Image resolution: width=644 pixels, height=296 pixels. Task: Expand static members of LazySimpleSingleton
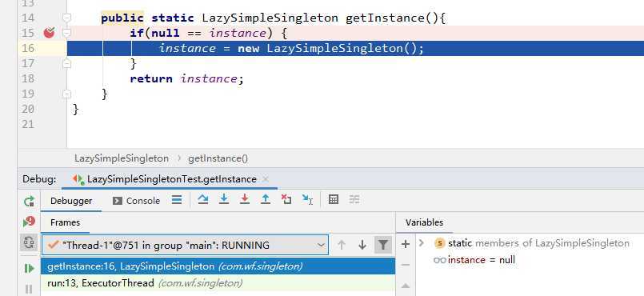421,243
